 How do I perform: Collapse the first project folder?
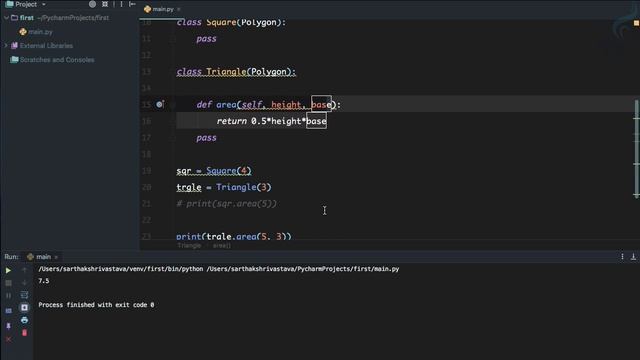click(x=6, y=18)
